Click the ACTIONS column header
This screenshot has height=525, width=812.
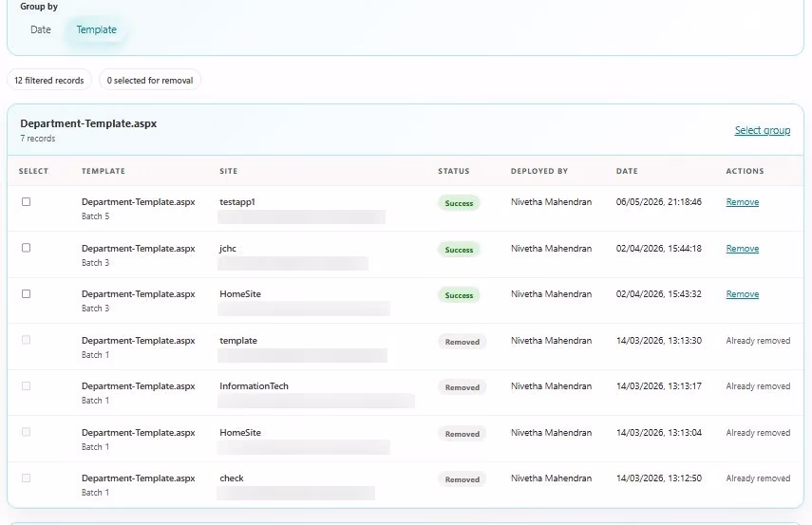click(x=745, y=171)
